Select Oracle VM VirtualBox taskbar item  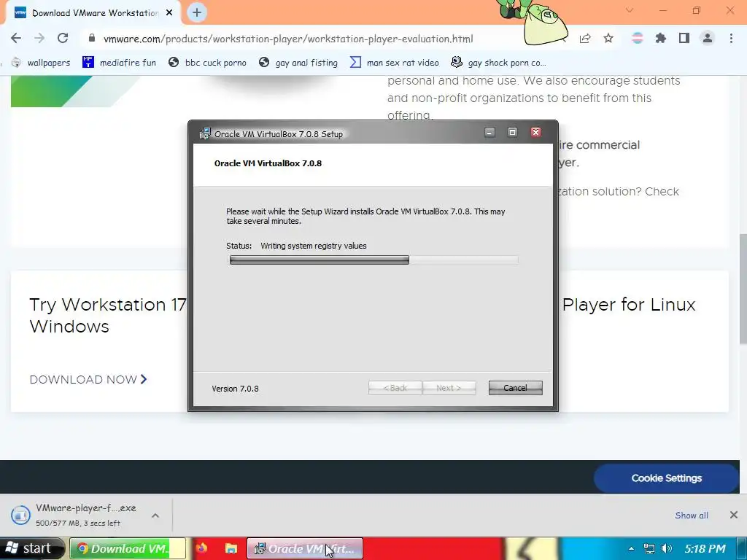coord(305,548)
